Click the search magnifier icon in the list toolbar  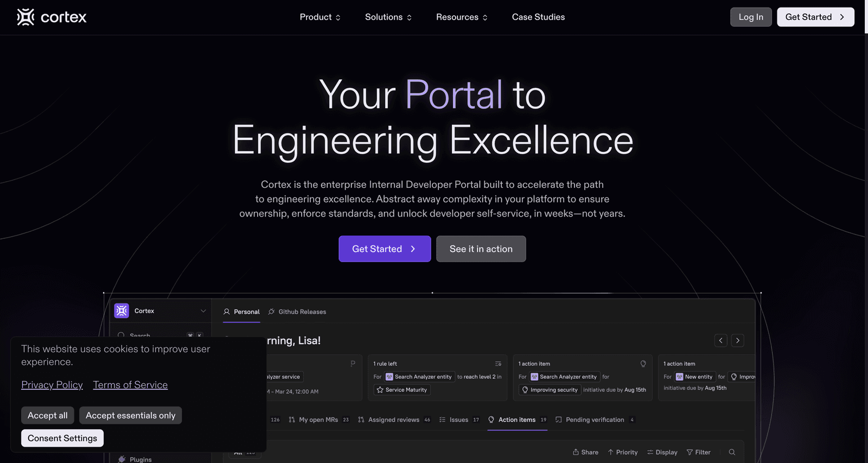click(732, 452)
